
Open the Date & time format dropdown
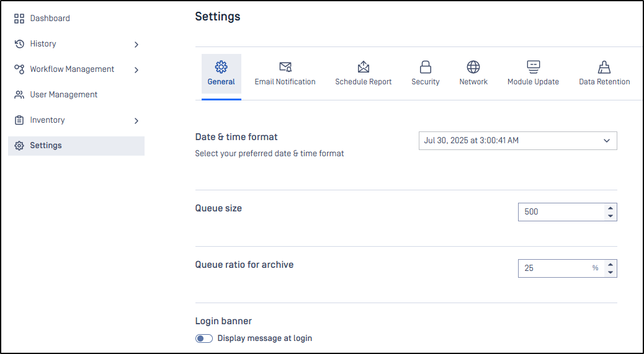[517, 141]
